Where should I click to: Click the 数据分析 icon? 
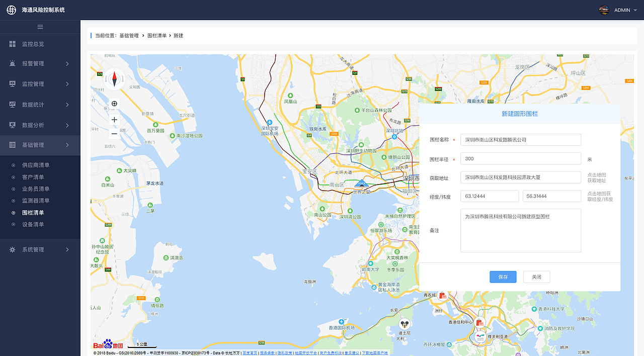click(x=12, y=125)
